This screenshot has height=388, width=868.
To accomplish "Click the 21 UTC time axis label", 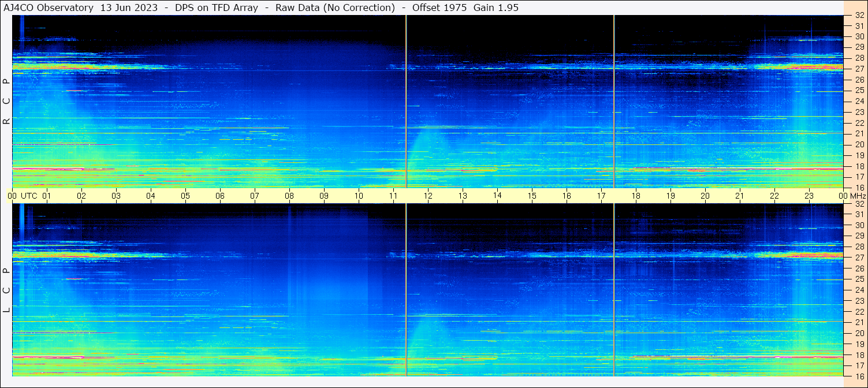I will (x=740, y=196).
